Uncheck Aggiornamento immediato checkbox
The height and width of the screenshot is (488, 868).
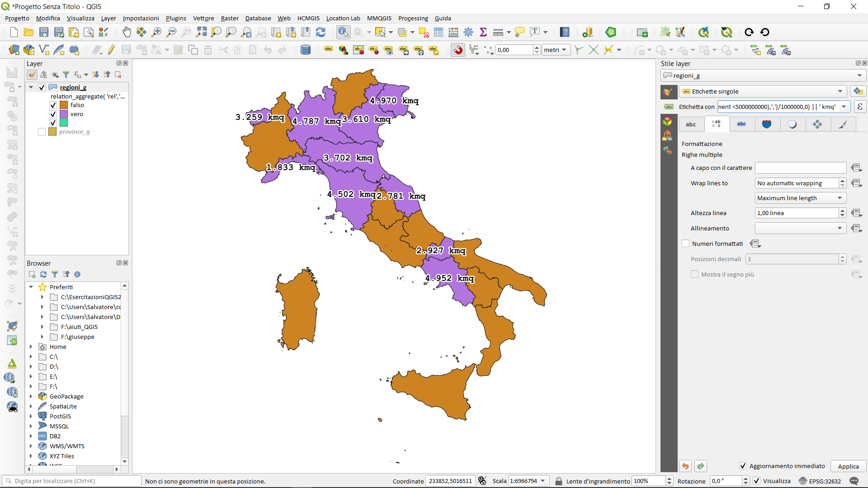743,466
